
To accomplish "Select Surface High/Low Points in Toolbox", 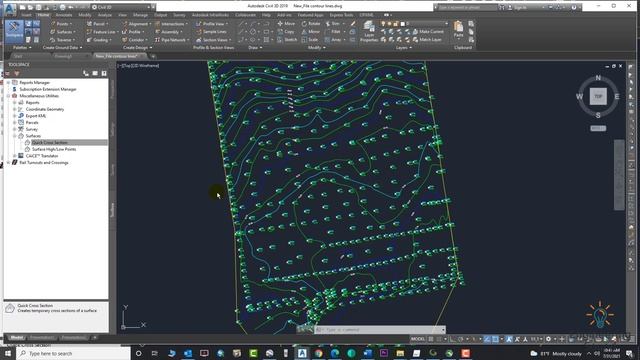I will click(x=54, y=149).
